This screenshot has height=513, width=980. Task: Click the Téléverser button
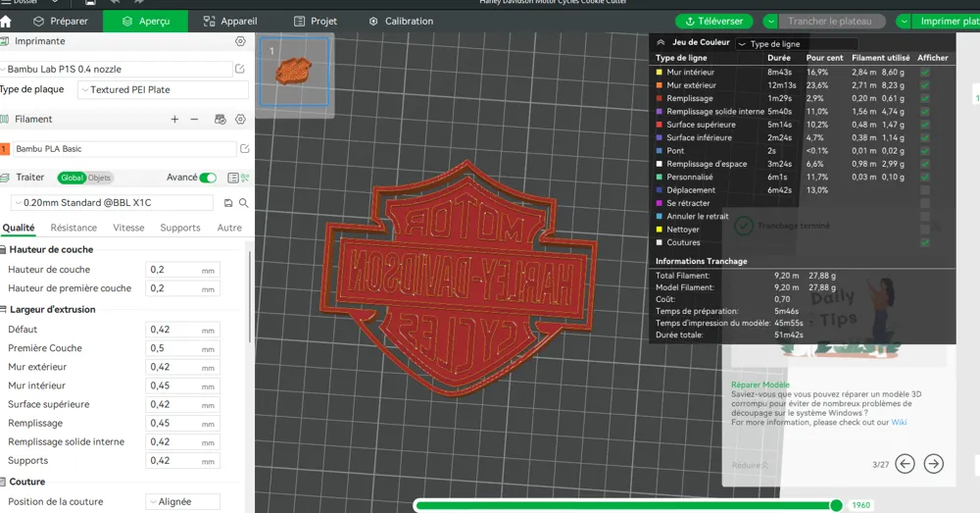click(x=713, y=22)
